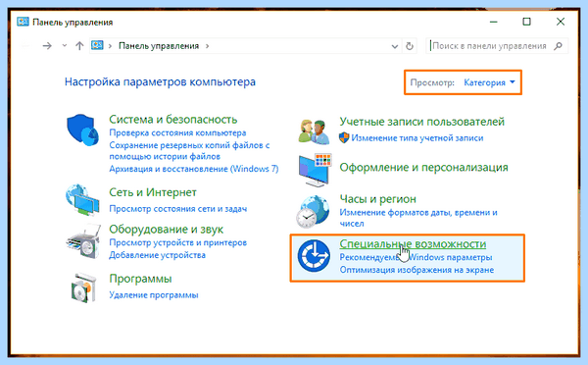Open Оформление и персонализация category
Image resolution: width=588 pixels, height=365 pixels.
coord(423,168)
